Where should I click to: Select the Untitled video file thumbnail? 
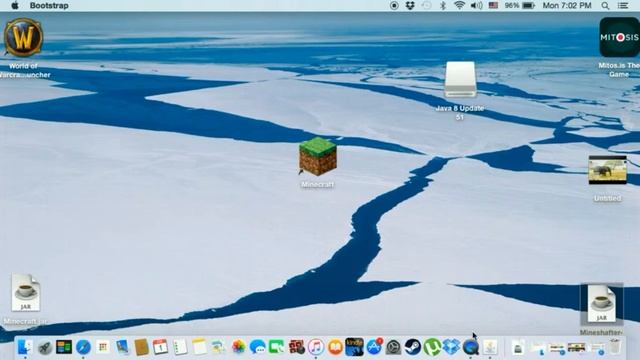(x=607, y=170)
